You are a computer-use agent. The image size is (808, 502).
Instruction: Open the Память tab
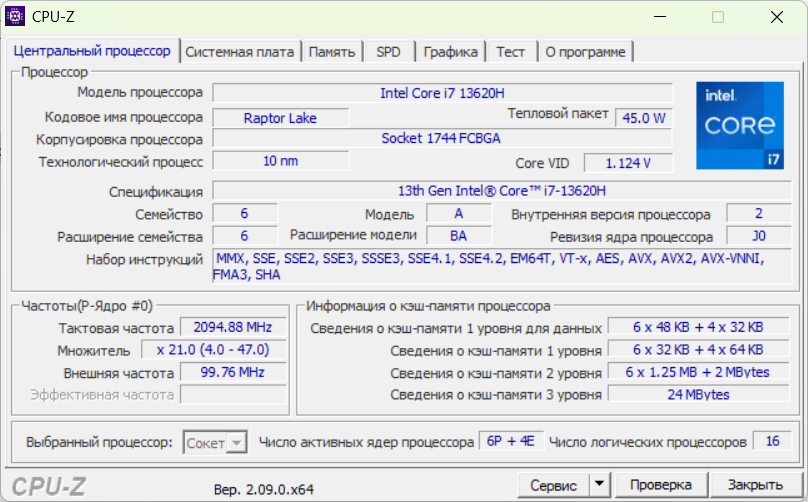[332, 52]
